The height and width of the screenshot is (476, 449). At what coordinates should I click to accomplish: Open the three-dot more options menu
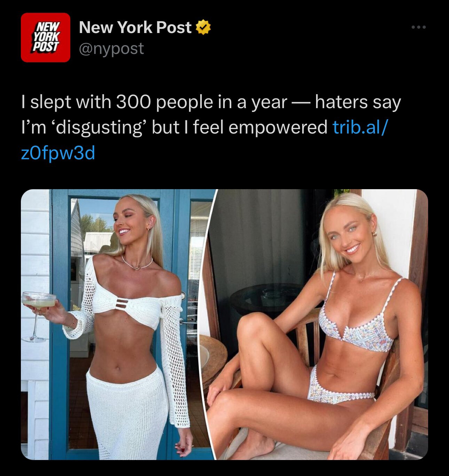pyautogui.click(x=418, y=27)
